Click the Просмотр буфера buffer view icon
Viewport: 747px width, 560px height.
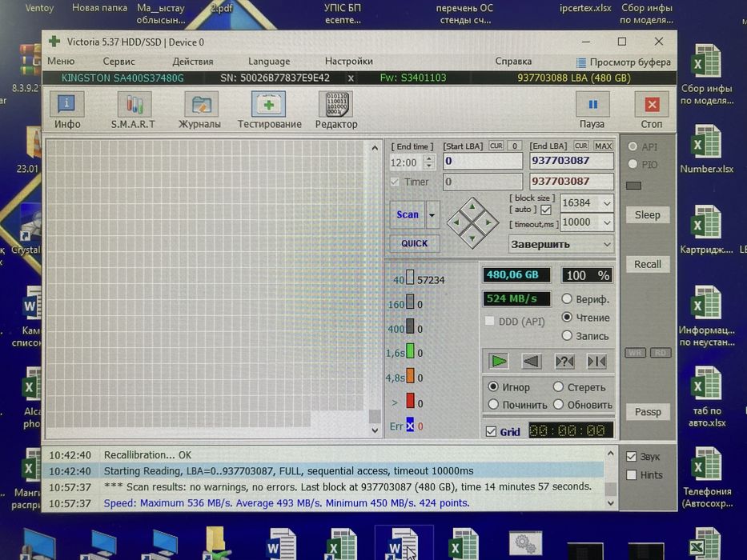point(580,63)
